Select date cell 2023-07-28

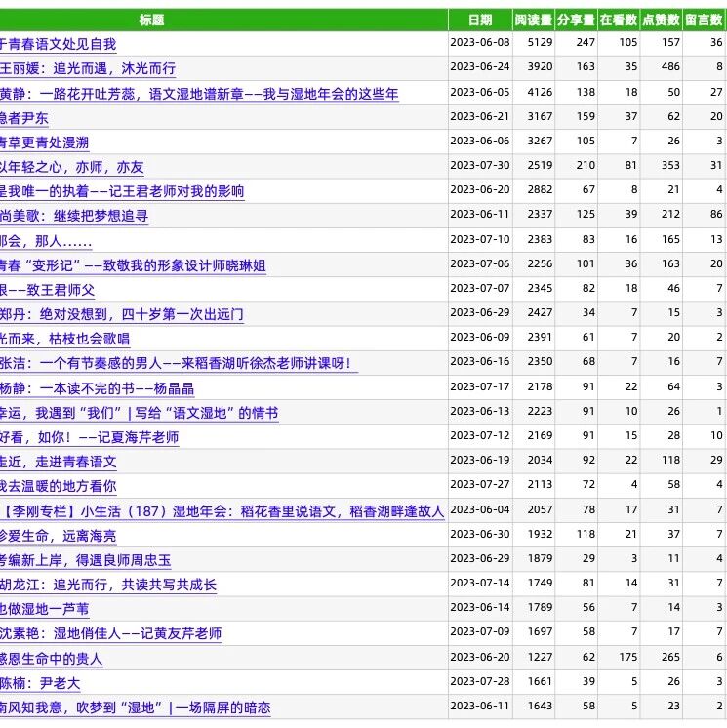[480, 681]
